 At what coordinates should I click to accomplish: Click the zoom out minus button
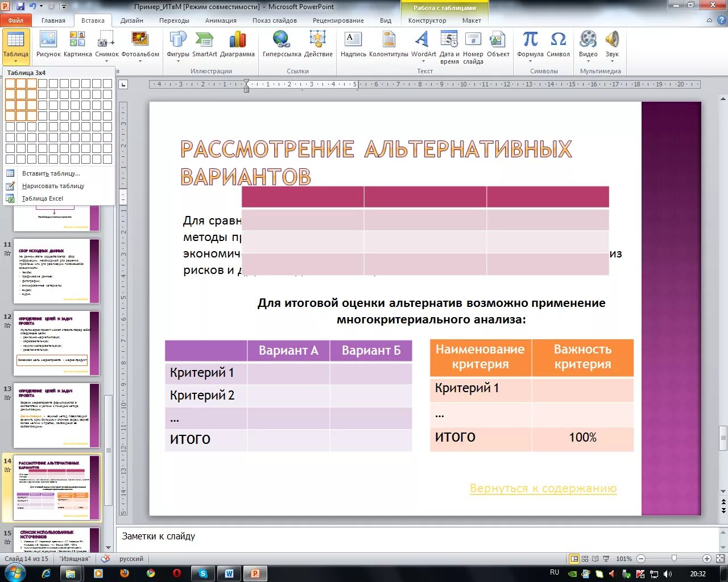click(641, 559)
